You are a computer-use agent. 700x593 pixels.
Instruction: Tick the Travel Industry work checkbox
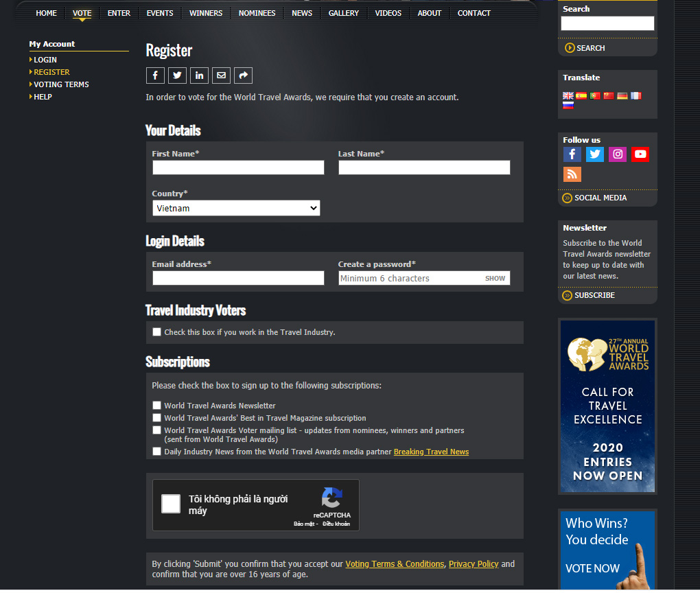(x=156, y=332)
